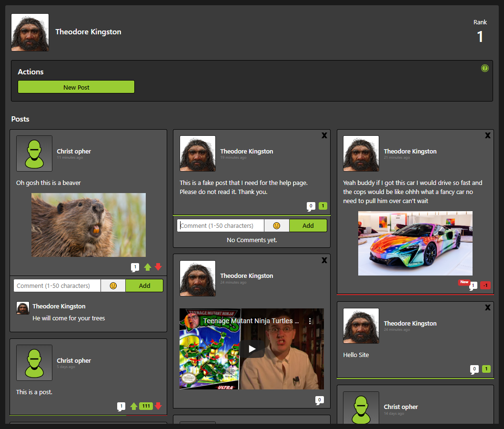This screenshot has height=429, width=504.
Task: Focus the beaver post comment field
Action: point(57,286)
